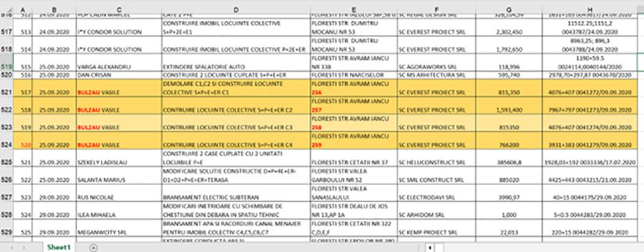The image size is (644, 252).
Task: Select row header 529
Action: point(8,228)
